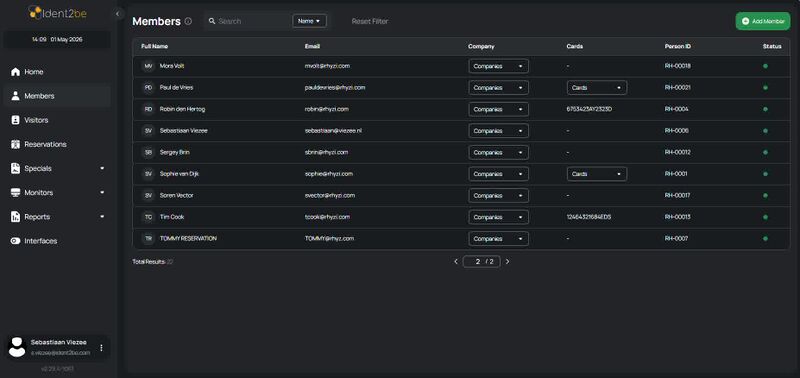Sort by the Person ID column header
800x378 pixels.
[678, 46]
